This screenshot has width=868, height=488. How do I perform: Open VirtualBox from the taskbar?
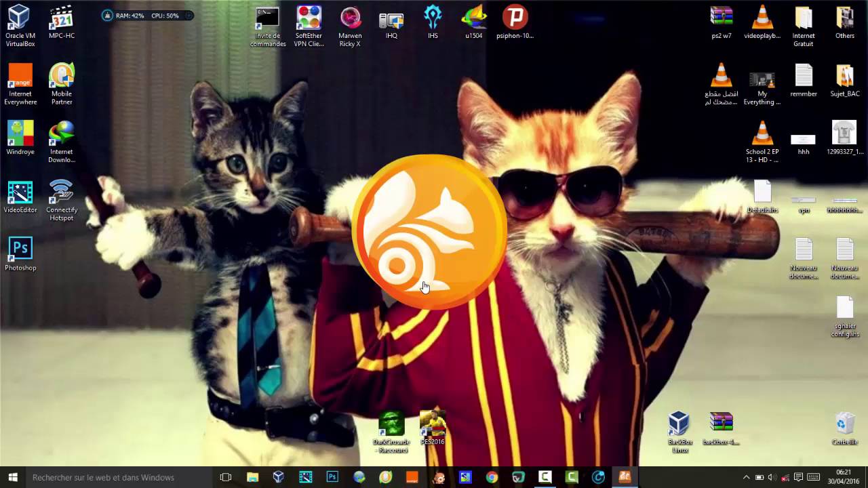pos(279,477)
